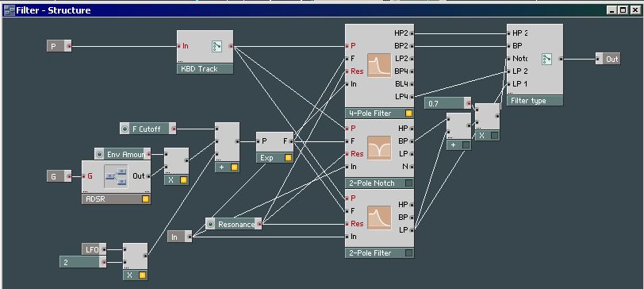
Task: Select the Filter type module label
Action: click(x=535, y=100)
